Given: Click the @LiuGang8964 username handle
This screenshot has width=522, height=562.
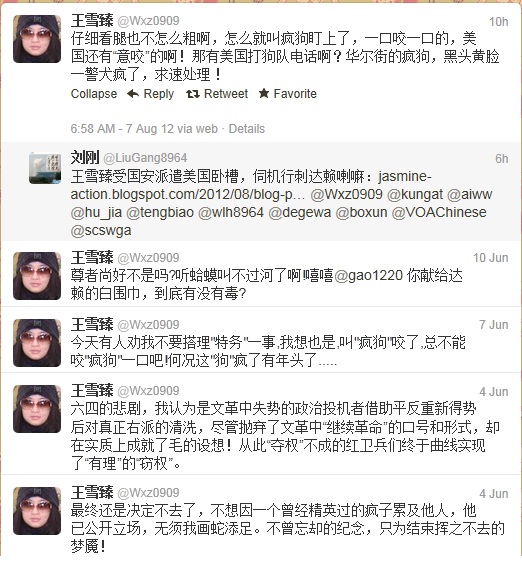Looking at the screenshot, I should click(145, 158).
